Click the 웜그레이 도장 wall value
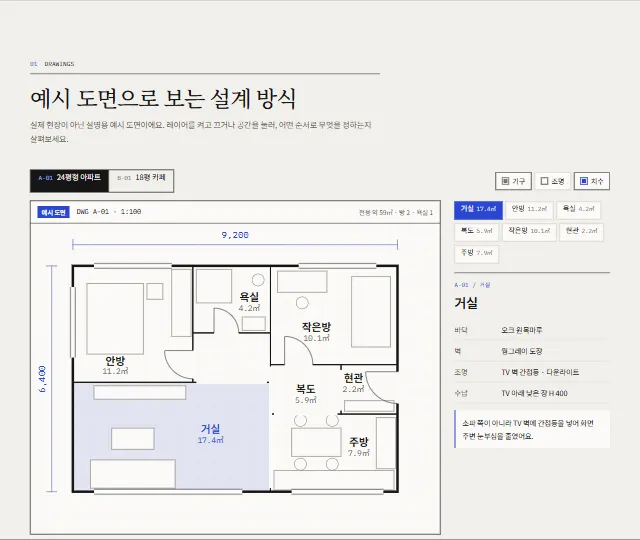Viewport: 640px width, 540px height. 522,351
